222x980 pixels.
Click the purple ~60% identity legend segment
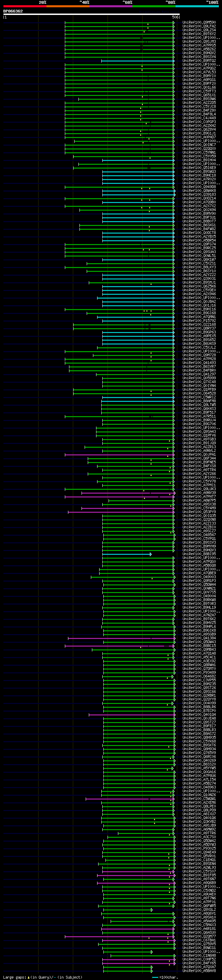111,6
